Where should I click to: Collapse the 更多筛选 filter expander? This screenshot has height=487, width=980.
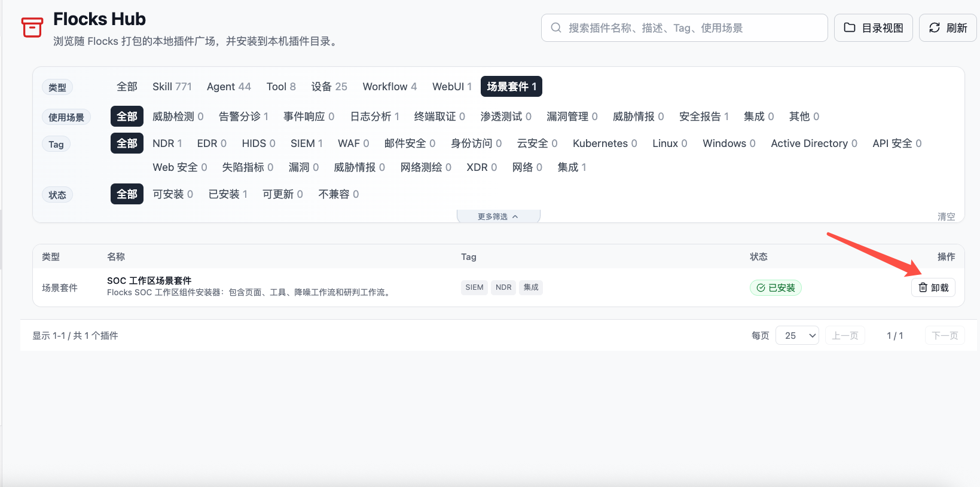498,216
